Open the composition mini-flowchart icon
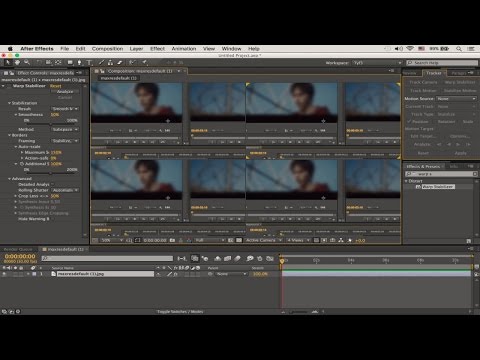 [182, 258]
